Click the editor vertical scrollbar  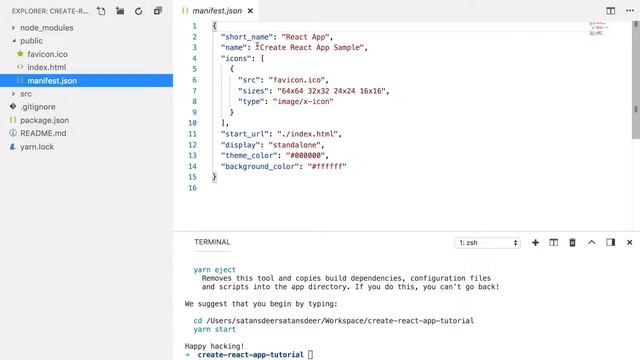636,80
